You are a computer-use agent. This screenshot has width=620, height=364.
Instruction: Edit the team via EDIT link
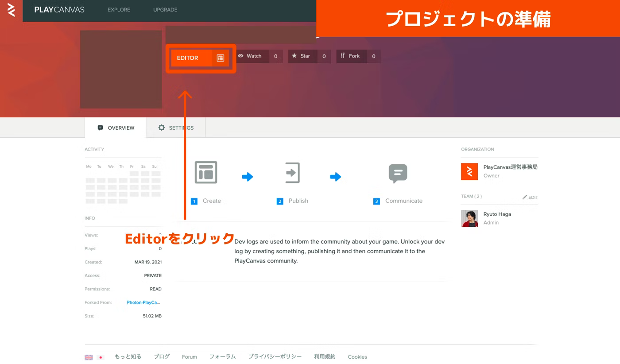530,197
